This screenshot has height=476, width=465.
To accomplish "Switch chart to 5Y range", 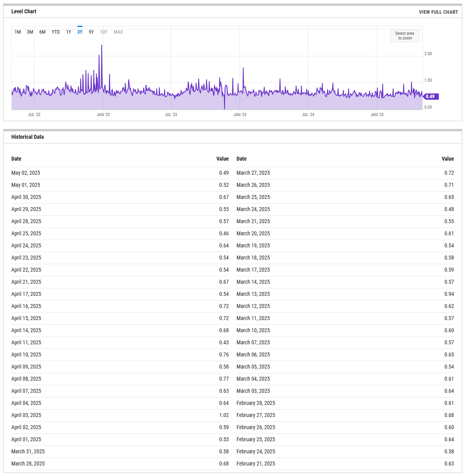I will pos(91,32).
